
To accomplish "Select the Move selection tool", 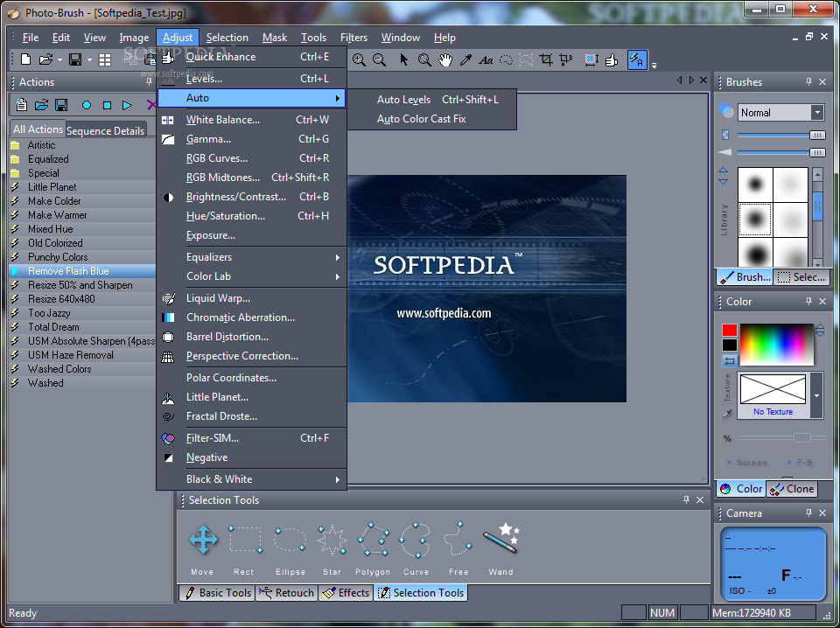I will click(203, 540).
